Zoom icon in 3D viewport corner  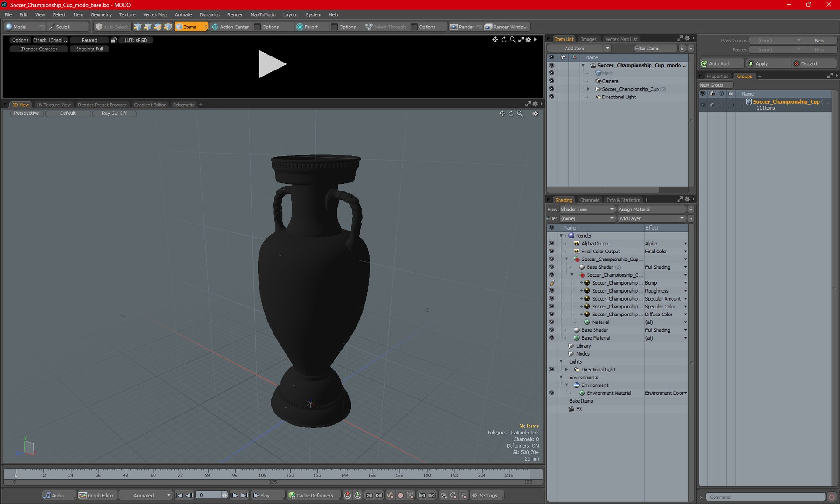(520, 113)
